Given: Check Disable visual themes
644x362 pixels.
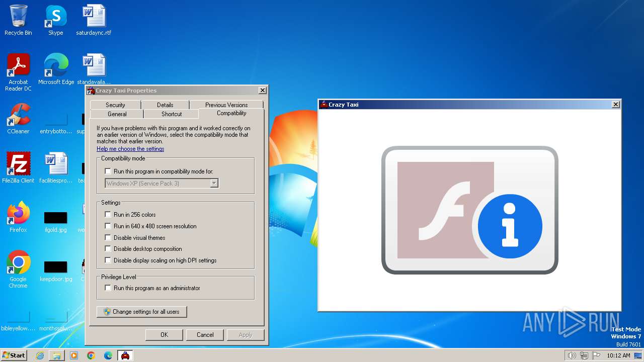Looking at the screenshot, I should click(108, 238).
